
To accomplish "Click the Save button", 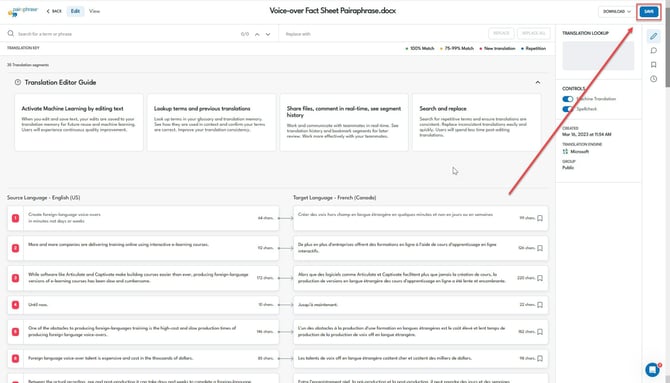I will click(x=649, y=12).
